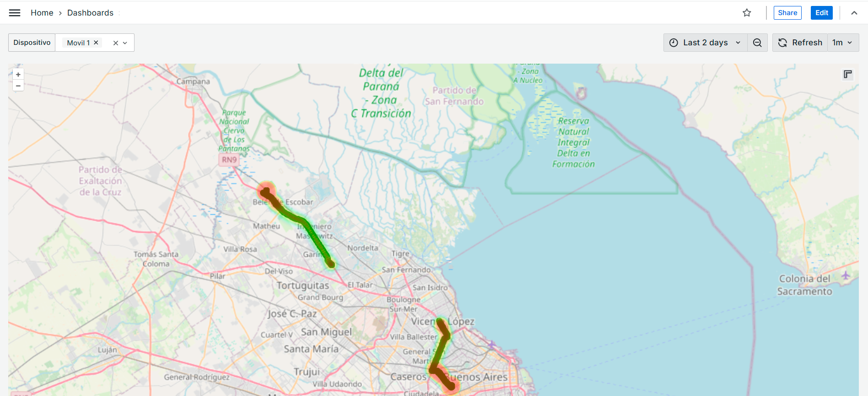Open the Last 2 days time picker
Screen dimensions: 868x396
[705, 43]
